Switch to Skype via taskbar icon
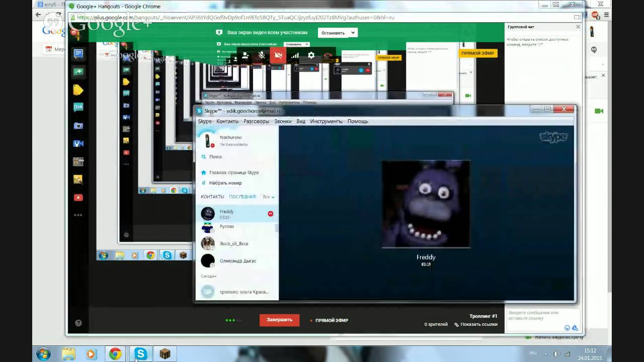The height and width of the screenshot is (362, 644). 140,354
